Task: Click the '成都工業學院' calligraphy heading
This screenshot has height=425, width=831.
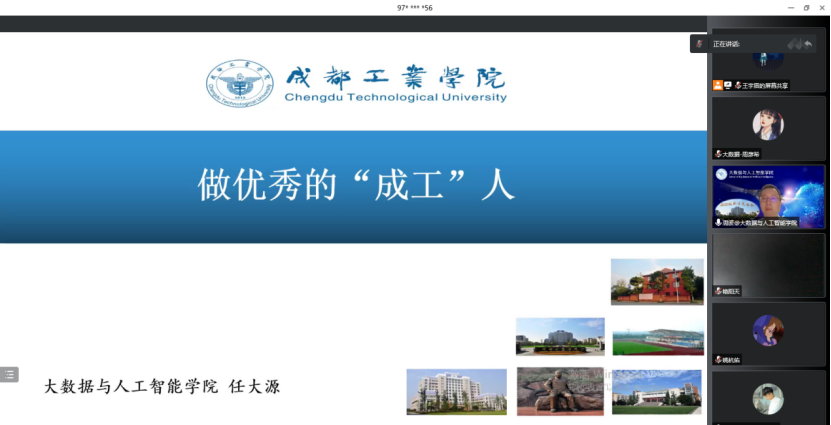Action: coord(395,77)
